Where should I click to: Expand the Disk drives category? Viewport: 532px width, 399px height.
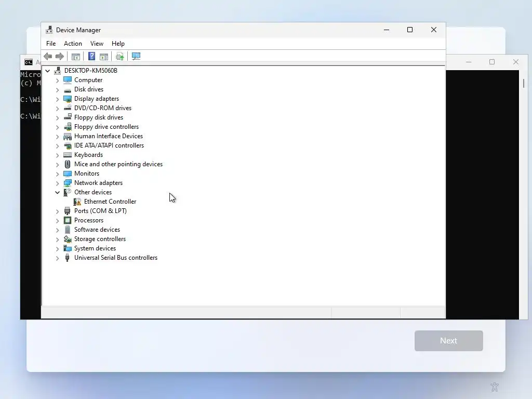tap(57, 90)
